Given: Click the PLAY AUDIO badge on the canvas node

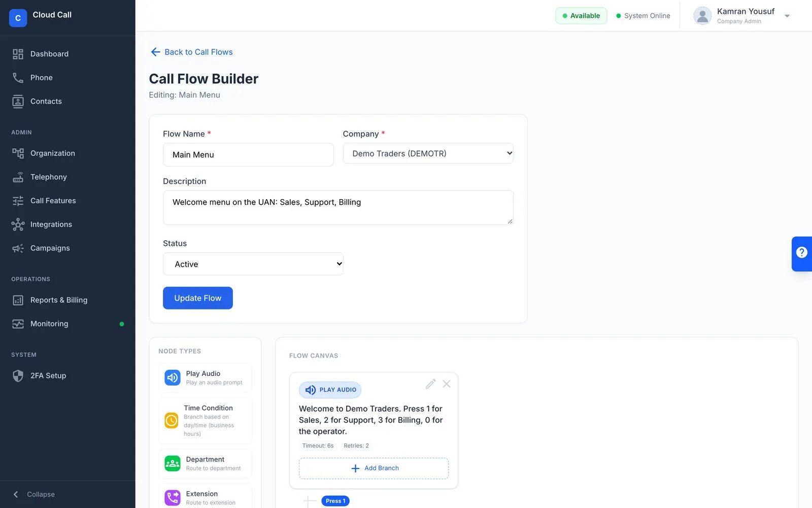Looking at the screenshot, I should pos(330,390).
